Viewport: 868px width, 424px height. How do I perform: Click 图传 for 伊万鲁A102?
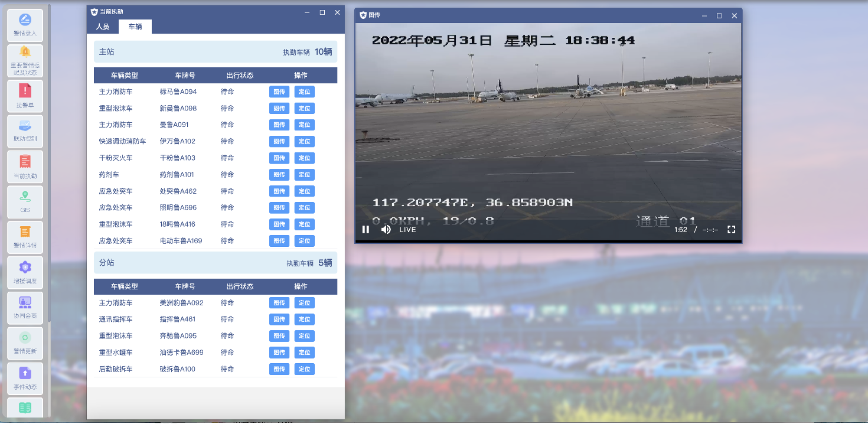[279, 141]
